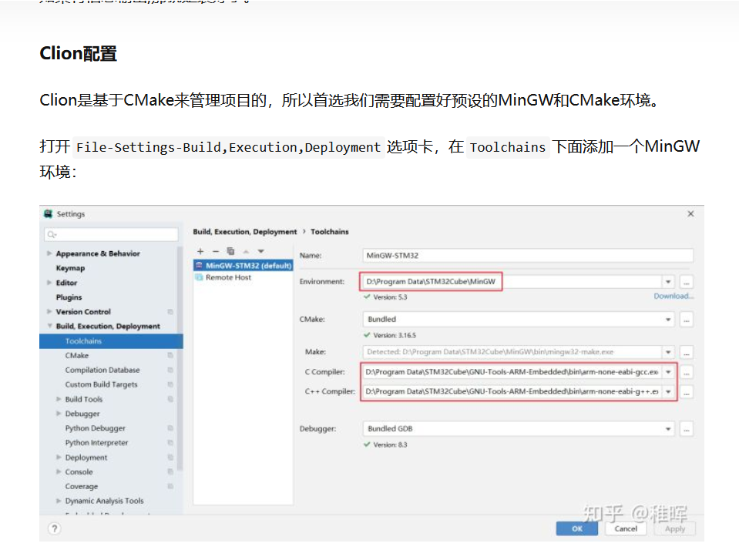Click the CMake row project-level icon
Viewport: 739px width, 560px height.
[x=170, y=356]
